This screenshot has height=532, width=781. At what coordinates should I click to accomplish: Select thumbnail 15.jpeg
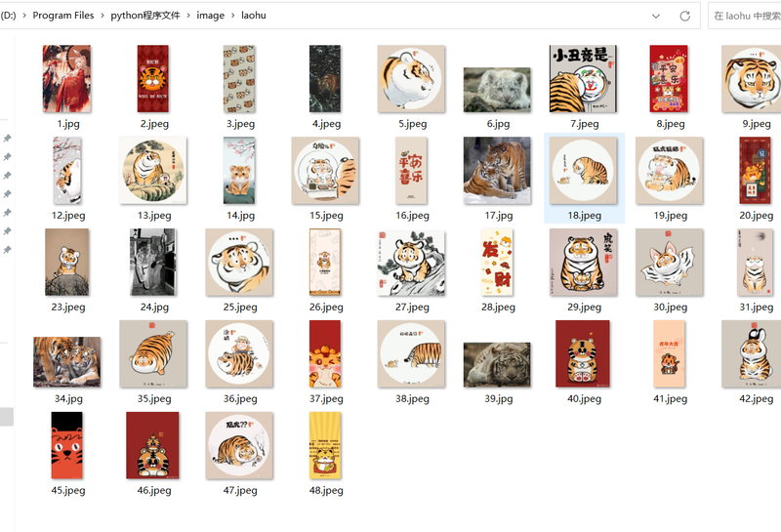tap(325, 171)
